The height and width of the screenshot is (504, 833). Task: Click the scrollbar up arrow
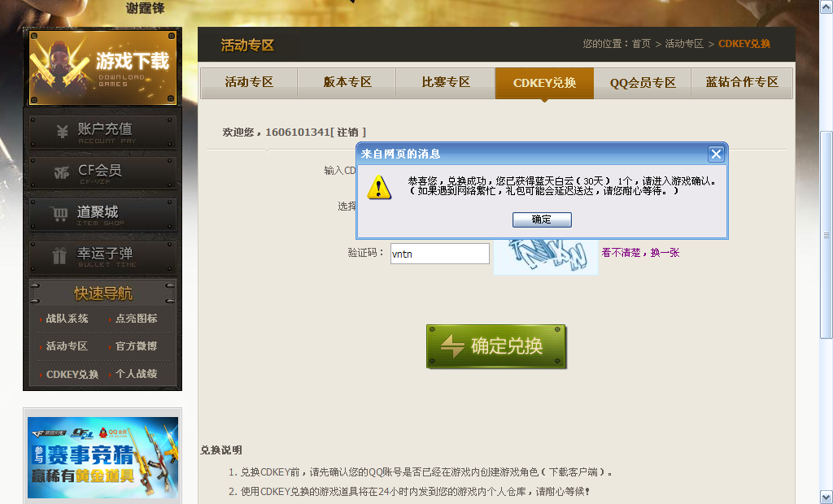(x=826, y=7)
